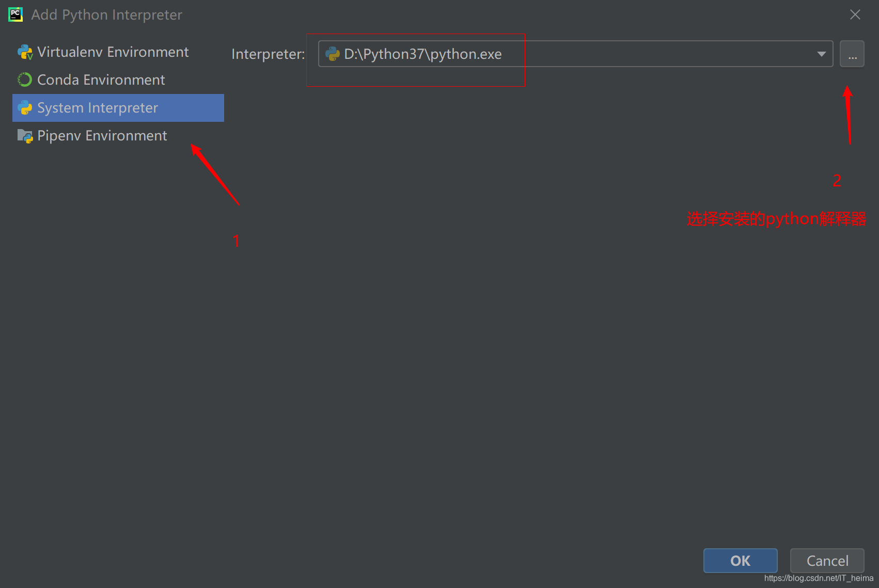Select Virtualenv Environment option
This screenshot has height=588, width=879.
click(x=118, y=52)
